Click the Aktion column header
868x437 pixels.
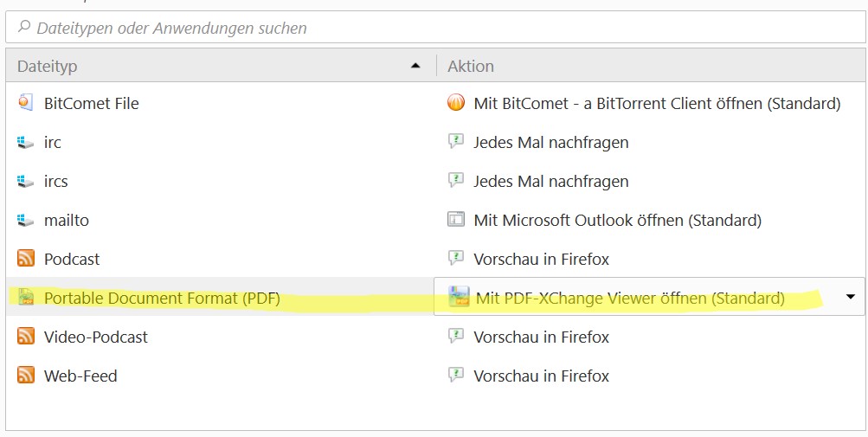[471, 66]
